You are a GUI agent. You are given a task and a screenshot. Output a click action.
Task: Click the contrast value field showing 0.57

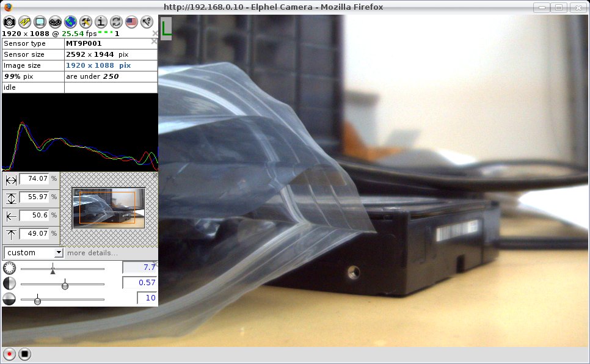point(139,283)
